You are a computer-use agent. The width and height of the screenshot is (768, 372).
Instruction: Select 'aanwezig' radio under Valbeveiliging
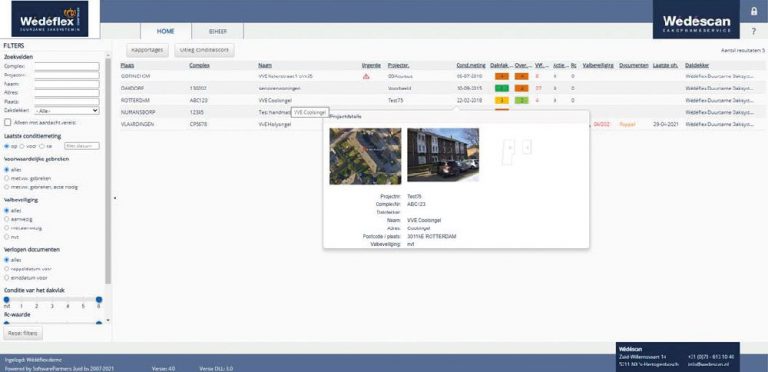(6, 219)
